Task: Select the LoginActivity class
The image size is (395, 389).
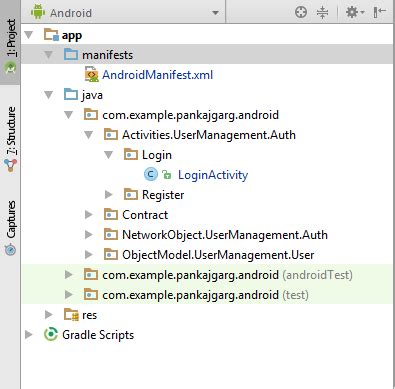Action: click(213, 175)
